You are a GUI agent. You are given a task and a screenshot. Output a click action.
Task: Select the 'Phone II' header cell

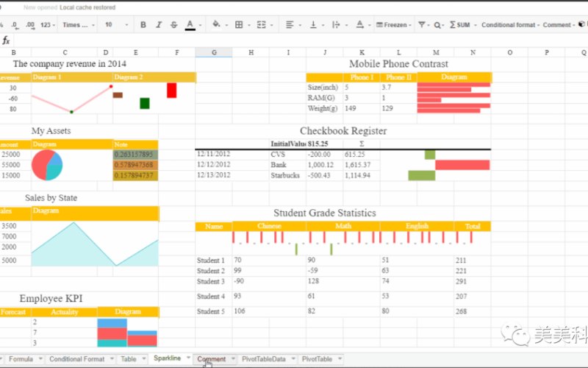pyautogui.click(x=398, y=77)
